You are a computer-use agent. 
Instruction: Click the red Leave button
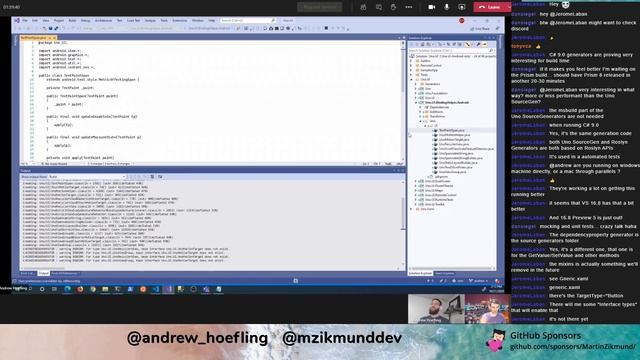[x=490, y=7]
